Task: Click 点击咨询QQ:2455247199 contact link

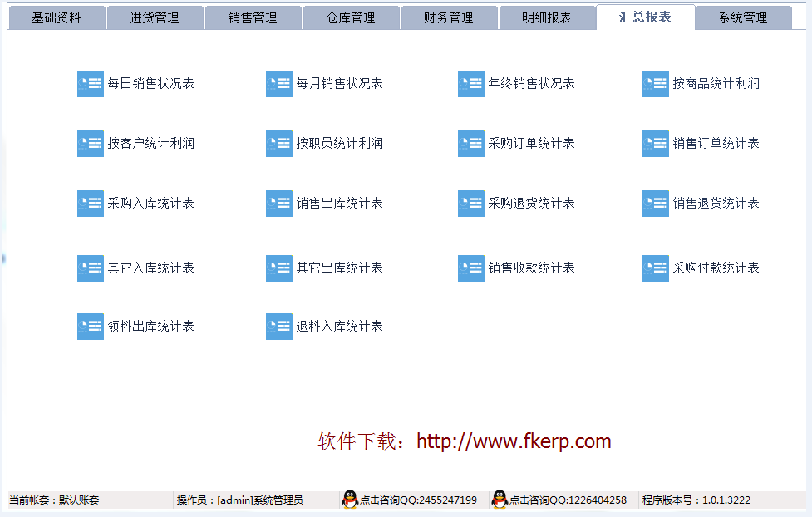Action: click(418, 500)
